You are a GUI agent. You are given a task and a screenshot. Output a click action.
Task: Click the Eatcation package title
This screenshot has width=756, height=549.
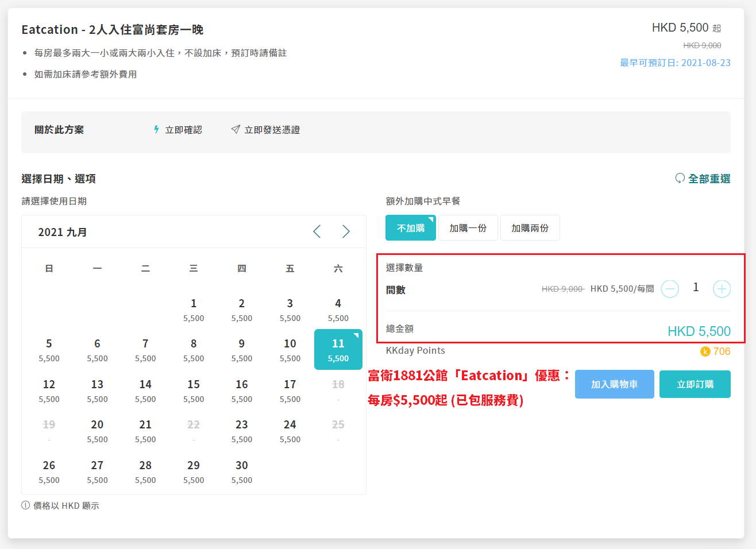113,29
